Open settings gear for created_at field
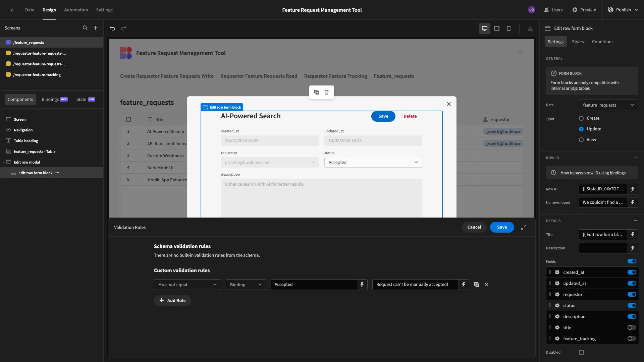The image size is (644, 362). 557,272
